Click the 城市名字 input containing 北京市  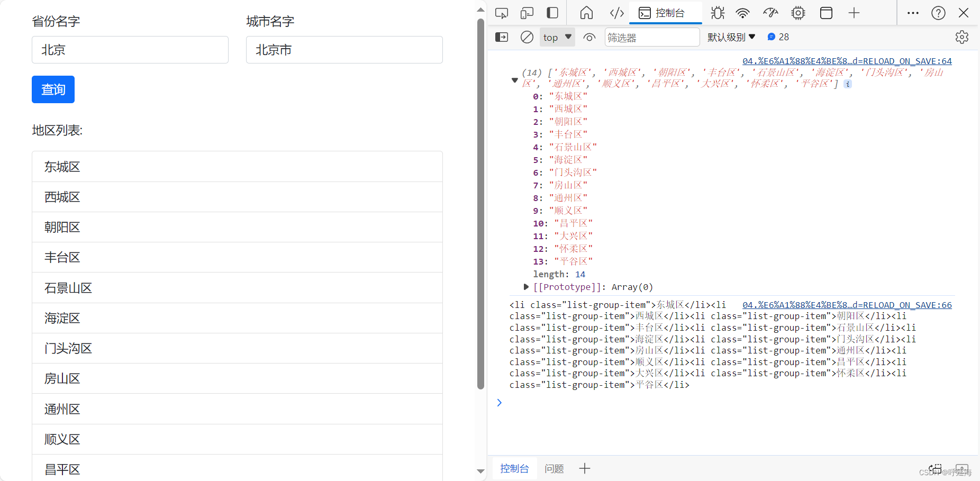(344, 50)
